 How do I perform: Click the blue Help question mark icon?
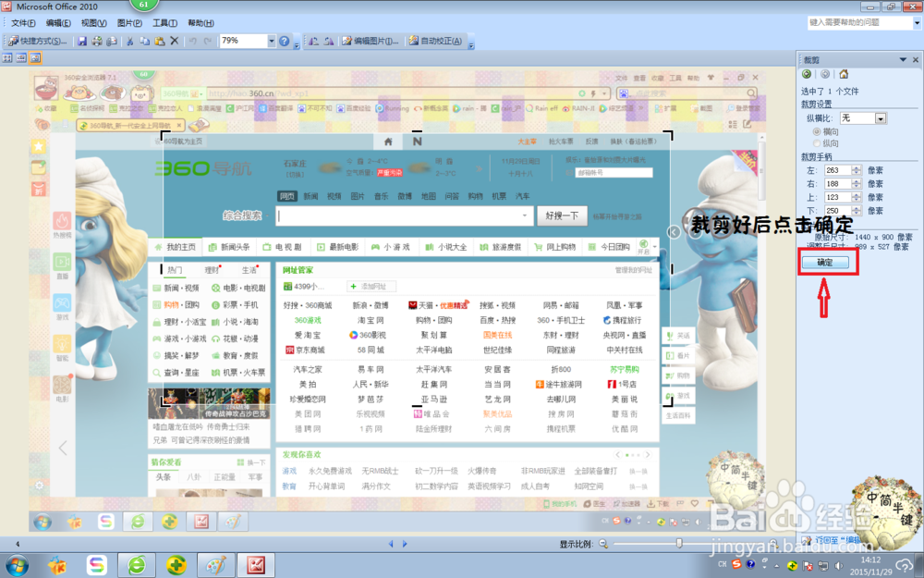tap(284, 41)
